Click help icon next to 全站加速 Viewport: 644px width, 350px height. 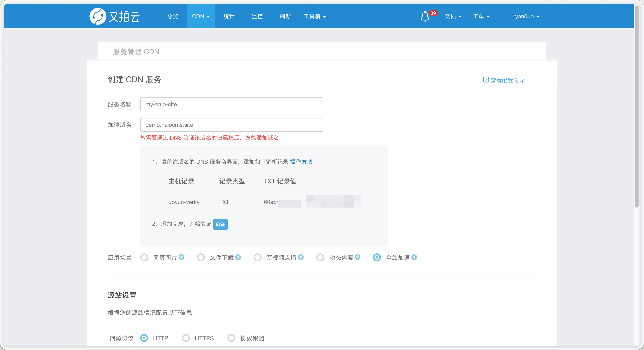(x=414, y=257)
